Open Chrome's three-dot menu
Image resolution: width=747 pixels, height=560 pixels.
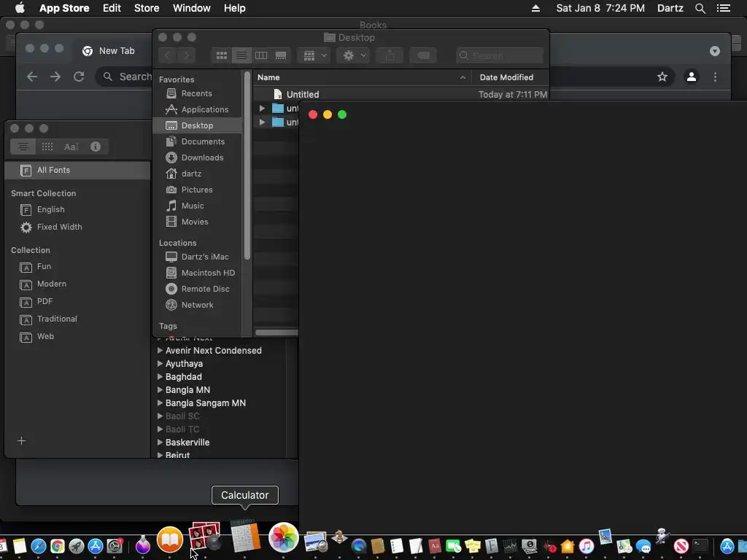click(x=715, y=77)
